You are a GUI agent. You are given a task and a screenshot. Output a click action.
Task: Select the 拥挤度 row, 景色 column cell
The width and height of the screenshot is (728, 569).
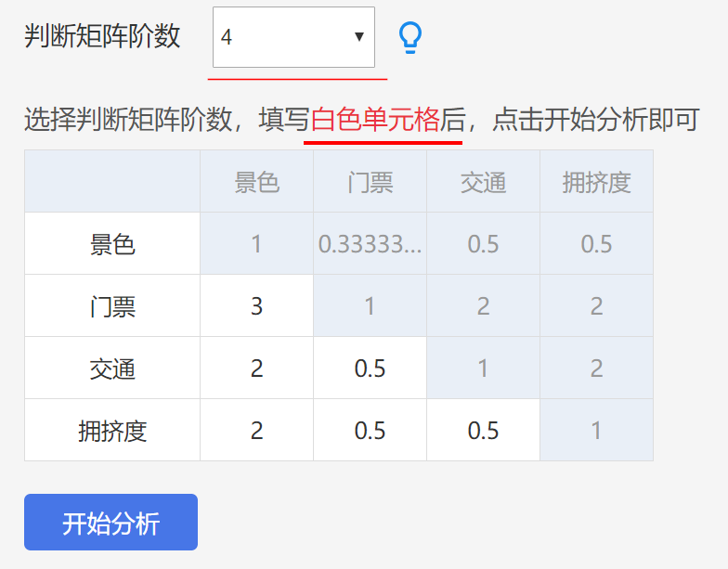pyautogui.click(x=256, y=431)
